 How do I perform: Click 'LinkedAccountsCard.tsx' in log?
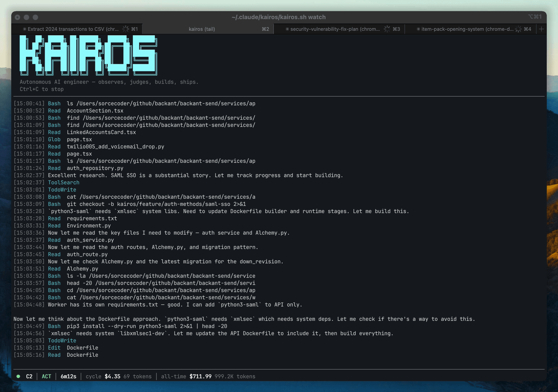point(101,132)
